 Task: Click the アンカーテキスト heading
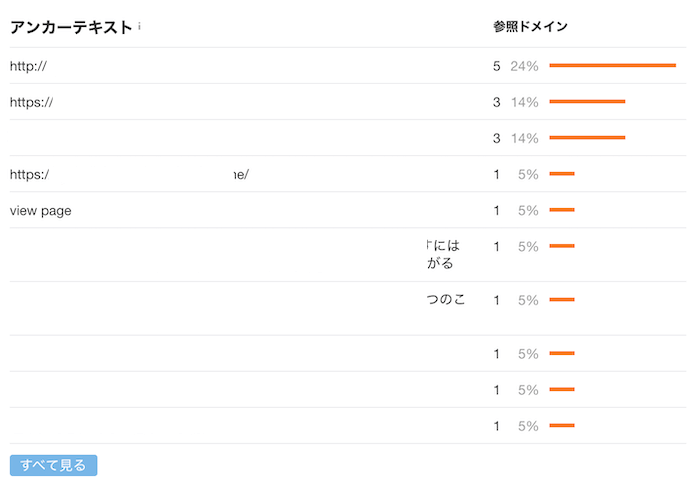tap(71, 27)
